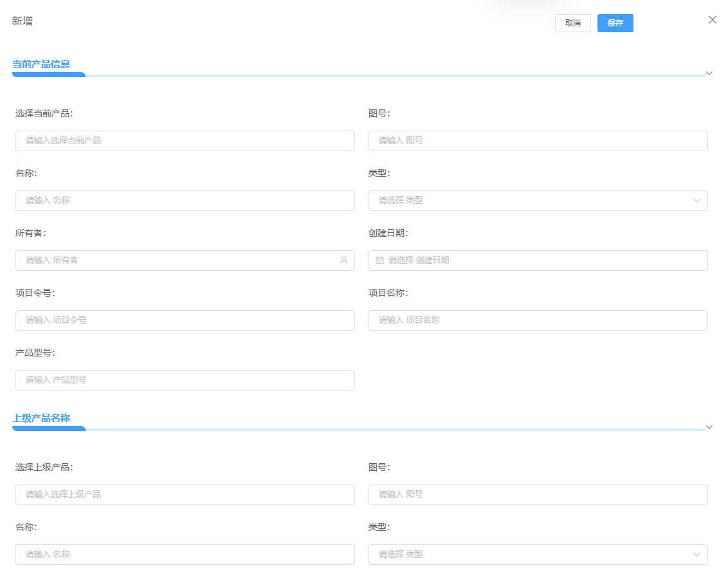Close the 新增 dialog with X icon

[x=712, y=19]
